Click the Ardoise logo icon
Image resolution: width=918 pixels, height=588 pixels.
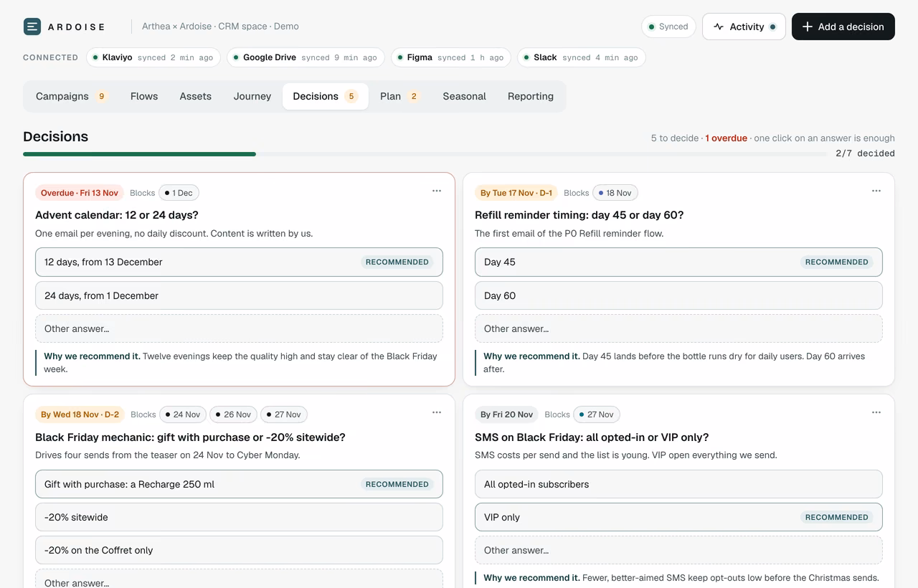[32, 27]
